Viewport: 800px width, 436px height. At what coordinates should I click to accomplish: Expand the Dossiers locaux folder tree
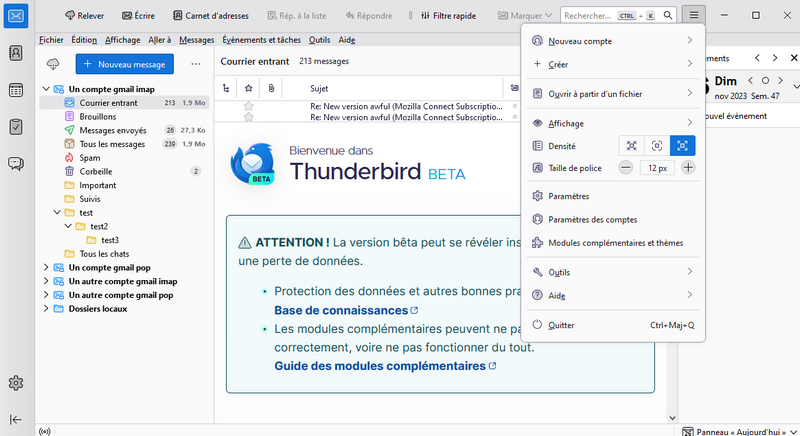pyautogui.click(x=46, y=309)
